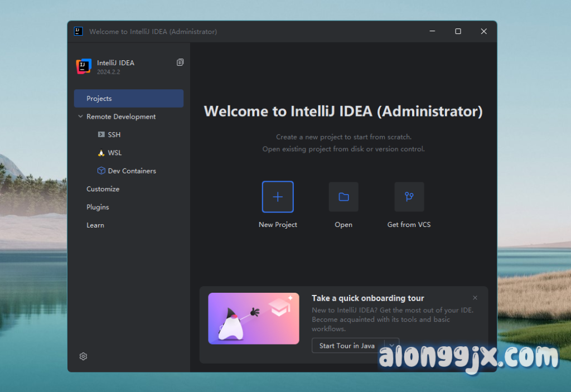Select the SSH terminal icon in sidebar

[x=101, y=134]
